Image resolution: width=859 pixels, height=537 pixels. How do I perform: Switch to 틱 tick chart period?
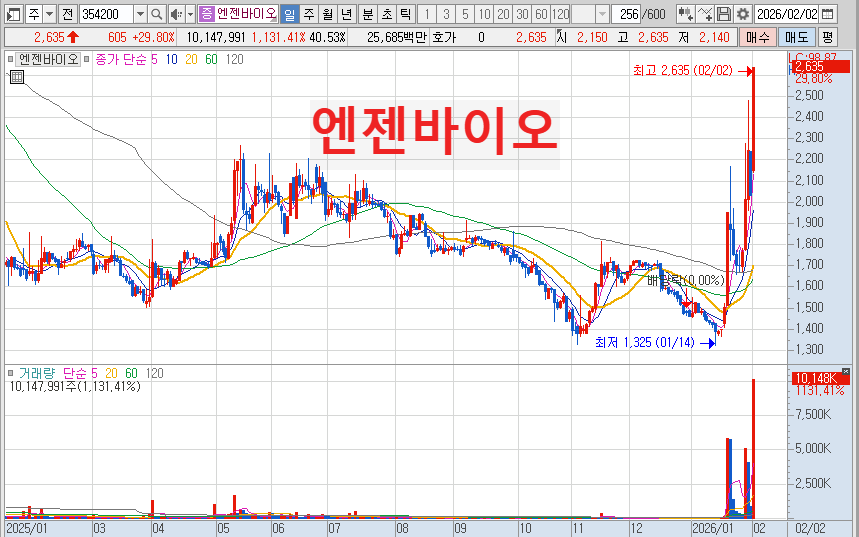click(405, 14)
